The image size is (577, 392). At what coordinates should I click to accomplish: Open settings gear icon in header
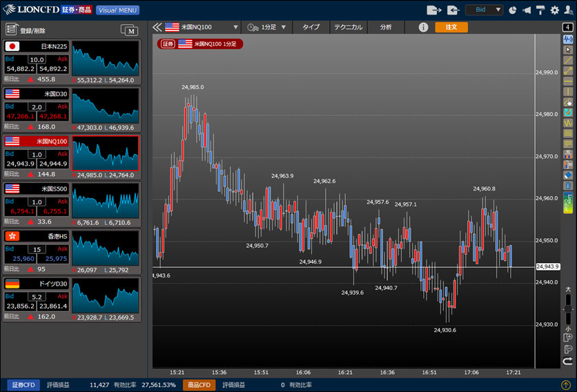554,10
